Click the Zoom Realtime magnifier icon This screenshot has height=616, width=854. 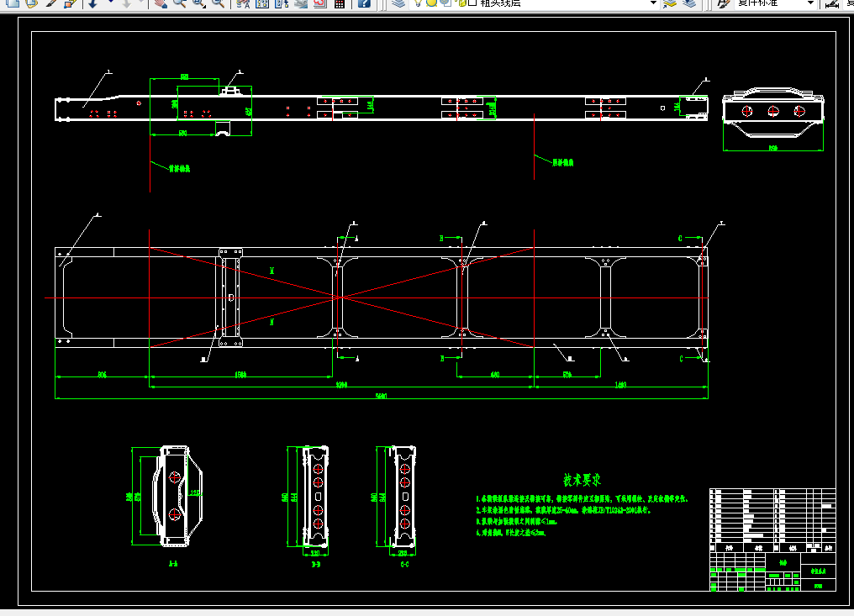(179, 3)
